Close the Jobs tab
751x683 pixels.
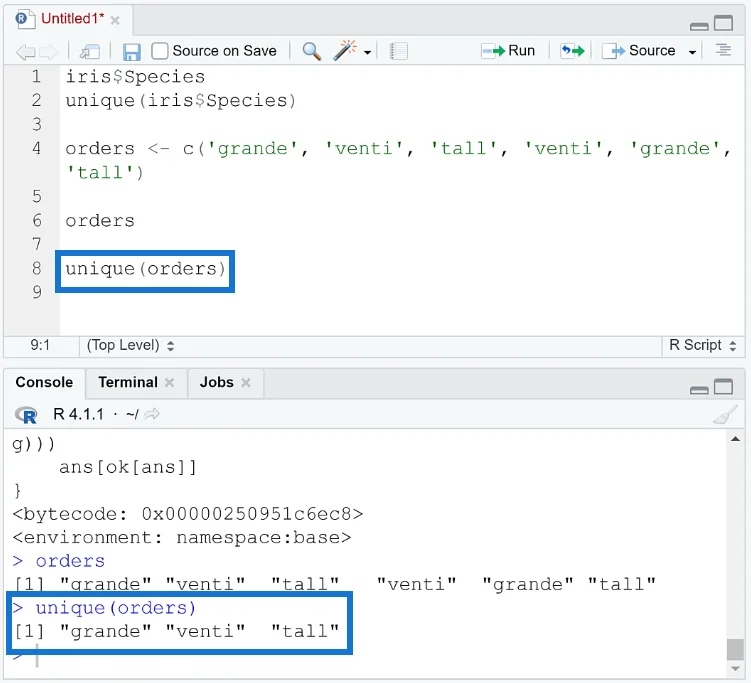tap(246, 383)
